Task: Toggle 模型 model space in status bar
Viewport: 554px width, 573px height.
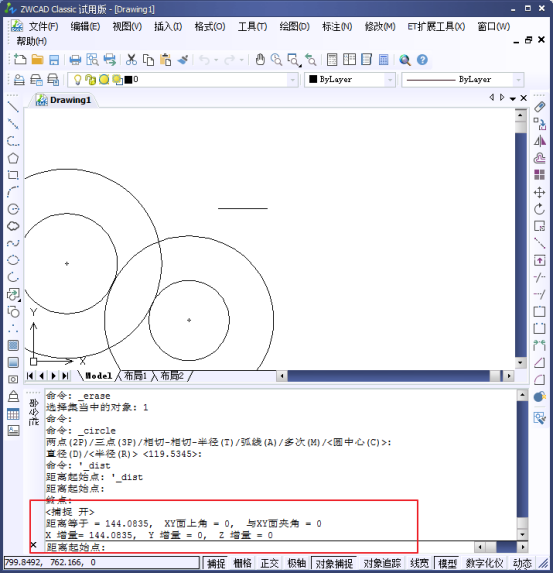Action: pos(447,563)
